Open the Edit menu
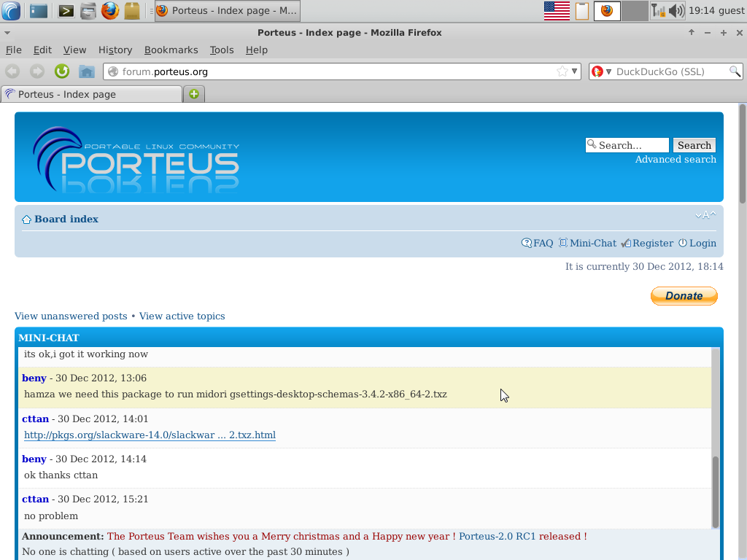This screenshot has width=747, height=560. (x=42, y=50)
